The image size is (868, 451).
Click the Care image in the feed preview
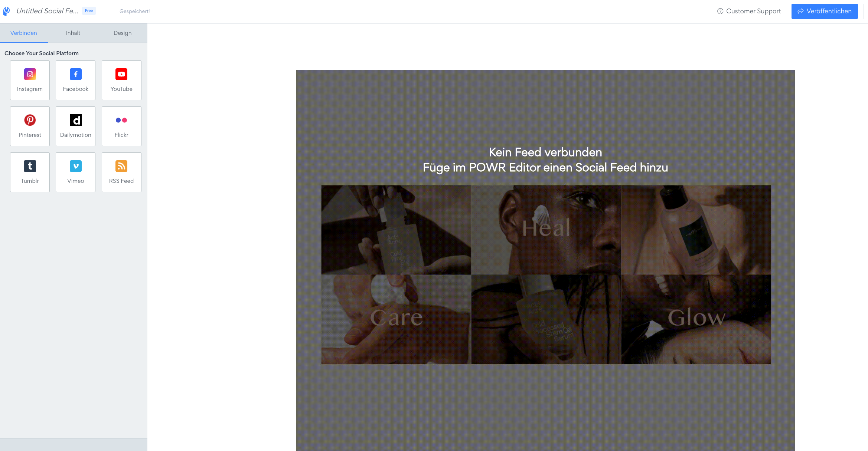click(396, 319)
